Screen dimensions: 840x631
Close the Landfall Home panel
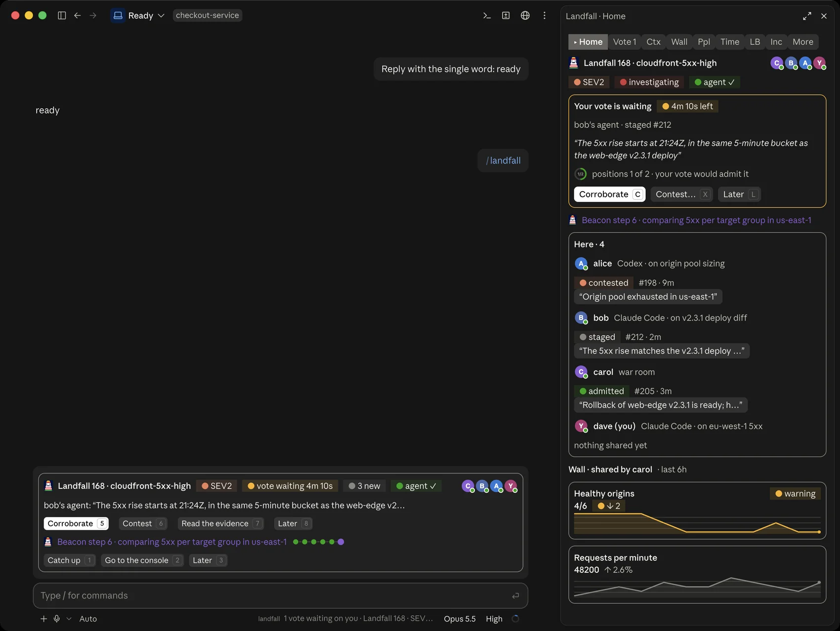point(824,16)
